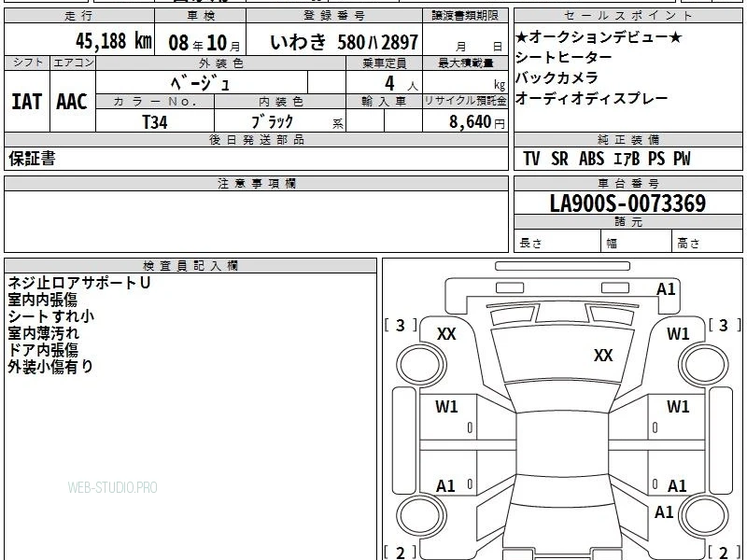Select the 車検 header
This screenshot has height=560, width=747.
[x=201, y=16]
